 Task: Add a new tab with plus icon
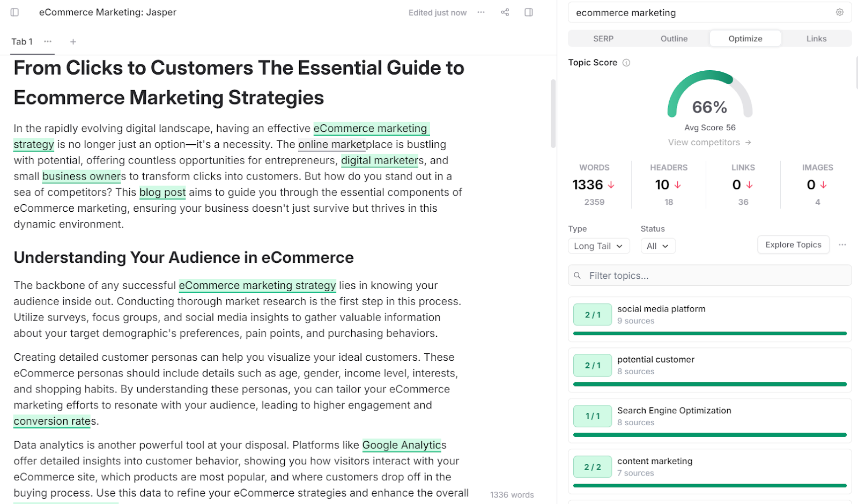pyautogui.click(x=73, y=41)
